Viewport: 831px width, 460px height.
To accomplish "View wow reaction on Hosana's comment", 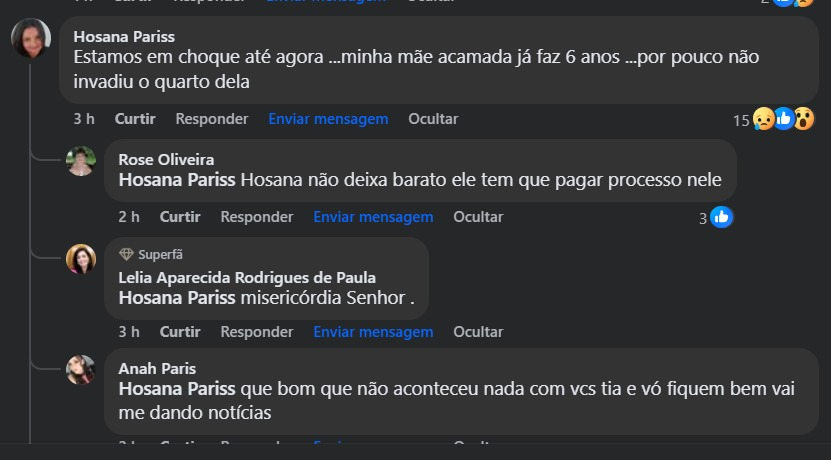I will point(803,119).
